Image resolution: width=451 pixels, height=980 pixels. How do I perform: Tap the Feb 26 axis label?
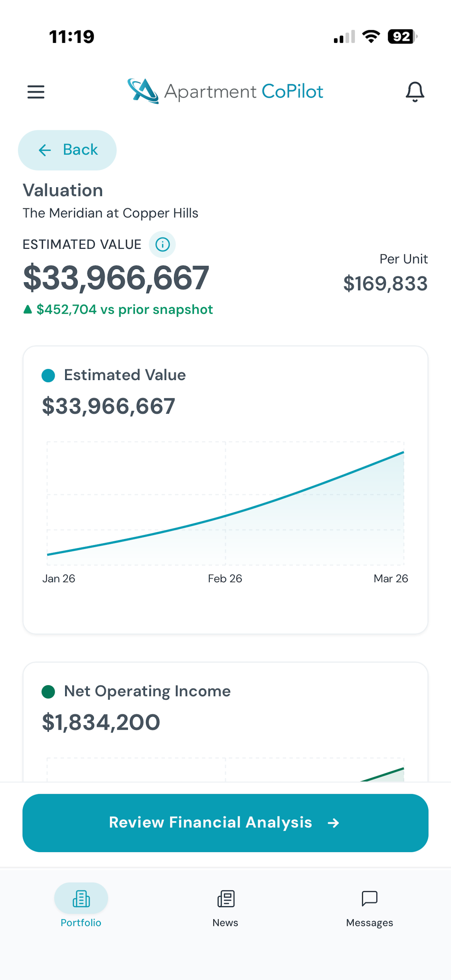point(225,578)
